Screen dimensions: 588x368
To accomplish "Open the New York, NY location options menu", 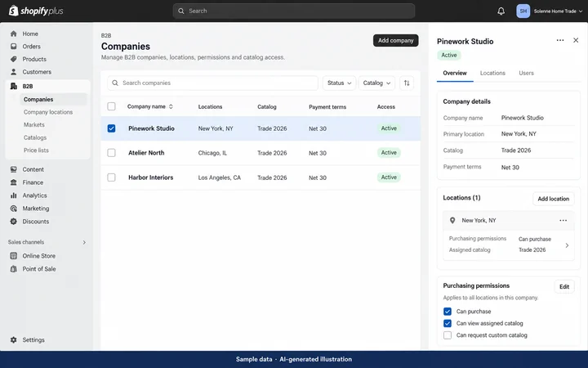I will [x=563, y=221].
